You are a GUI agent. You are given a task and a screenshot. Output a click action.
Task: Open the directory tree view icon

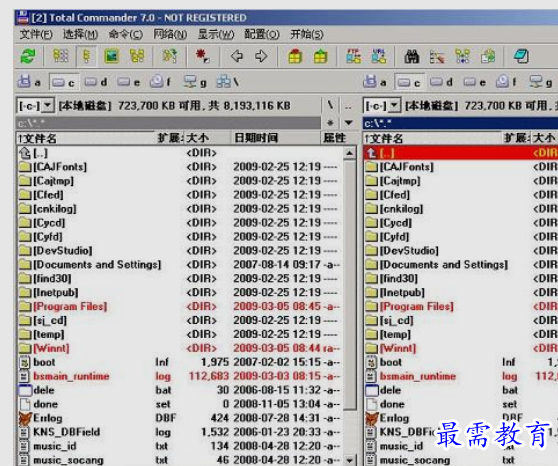click(137, 56)
